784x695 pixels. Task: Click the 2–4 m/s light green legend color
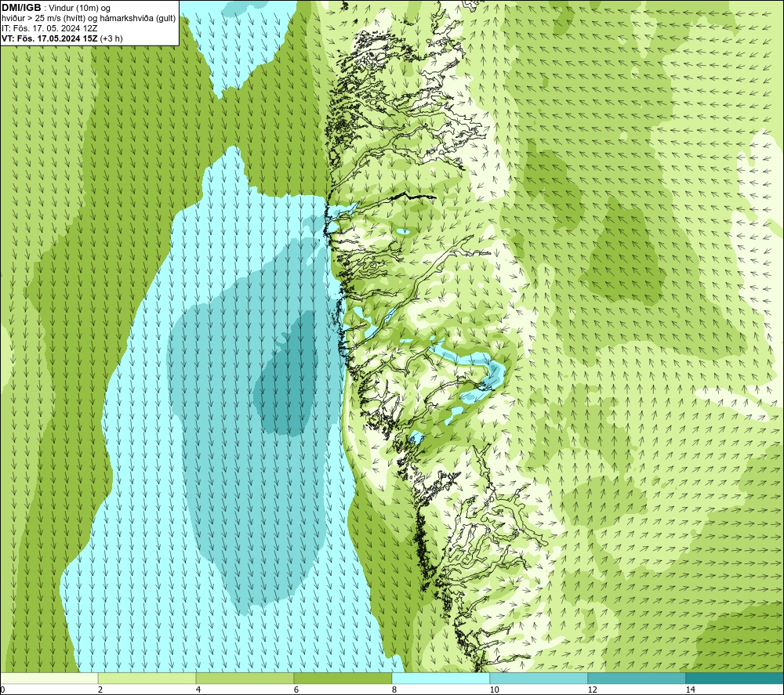tap(147, 678)
